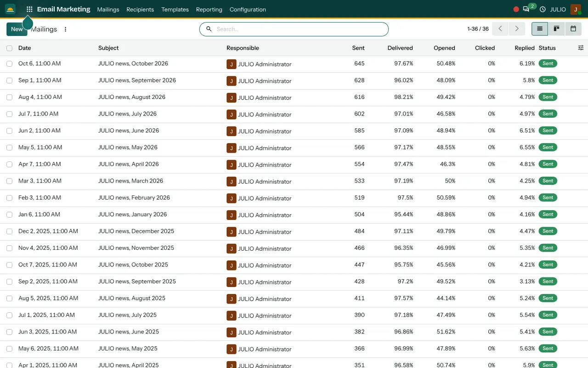
Task: Open the Mailings menu
Action: (108, 9)
